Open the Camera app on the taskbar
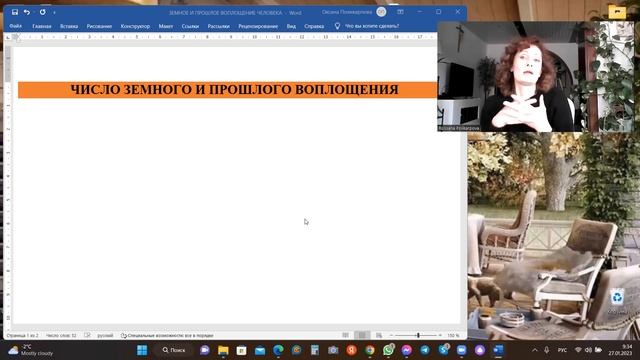The image size is (640, 360). pyautogui.click(x=333, y=350)
